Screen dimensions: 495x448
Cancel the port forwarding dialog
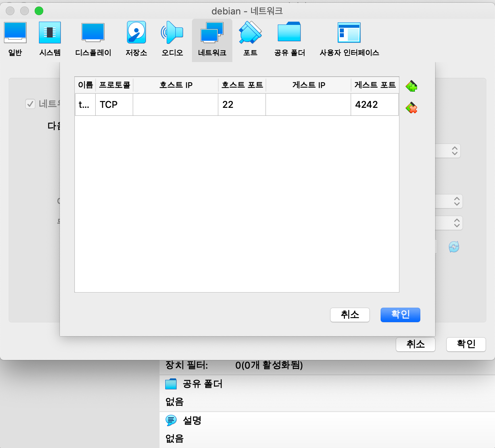[x=350, y=315]
